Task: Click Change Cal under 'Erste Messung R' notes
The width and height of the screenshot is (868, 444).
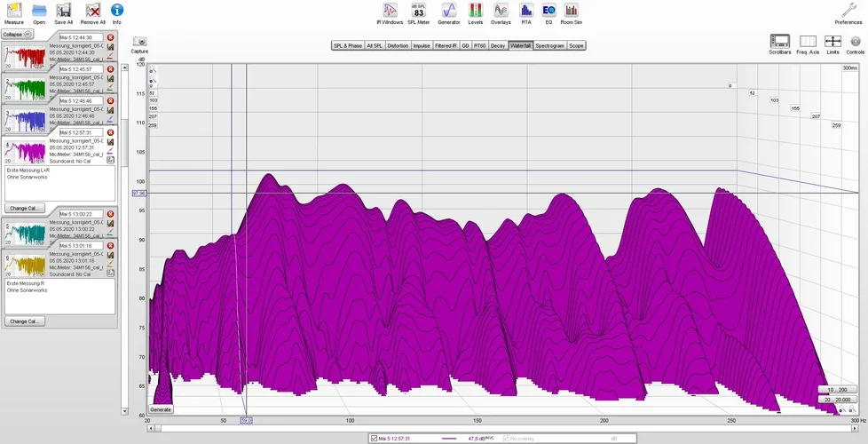Action: click(x=25, y=321)
